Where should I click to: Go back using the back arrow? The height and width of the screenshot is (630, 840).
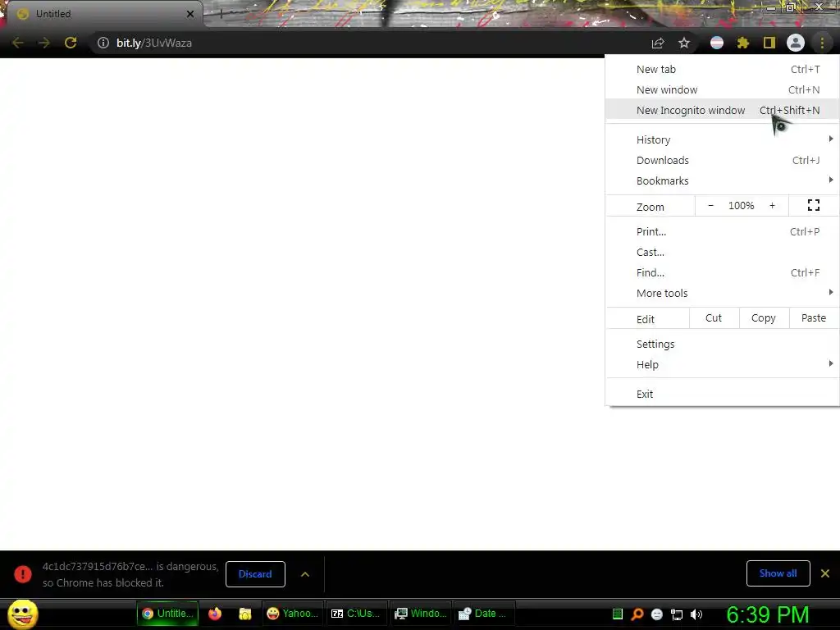(x=18, y=43)
